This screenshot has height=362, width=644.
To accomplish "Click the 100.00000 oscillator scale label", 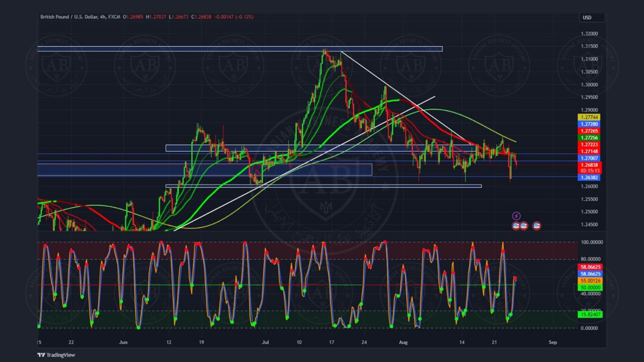I will [592, 242].
